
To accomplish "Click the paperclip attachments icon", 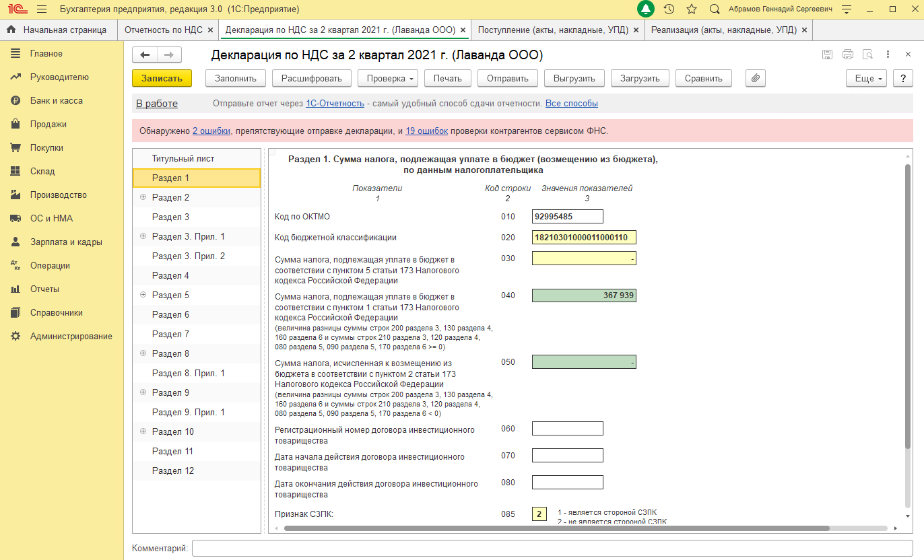I will 756,78.
